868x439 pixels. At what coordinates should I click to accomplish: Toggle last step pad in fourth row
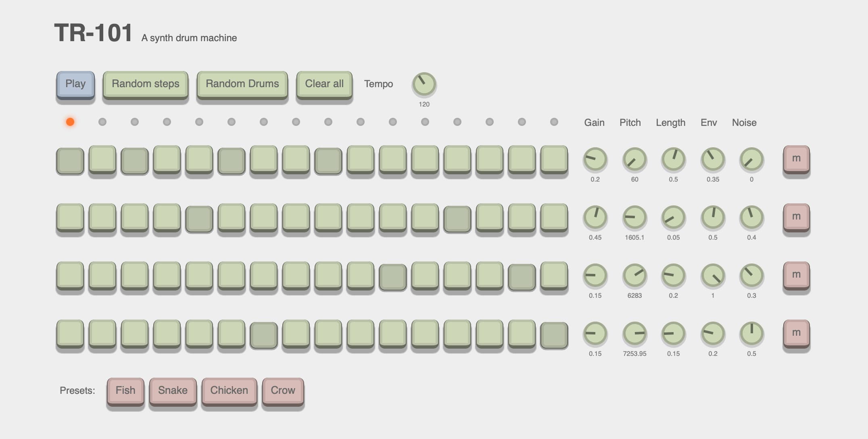tap(554, 335)
